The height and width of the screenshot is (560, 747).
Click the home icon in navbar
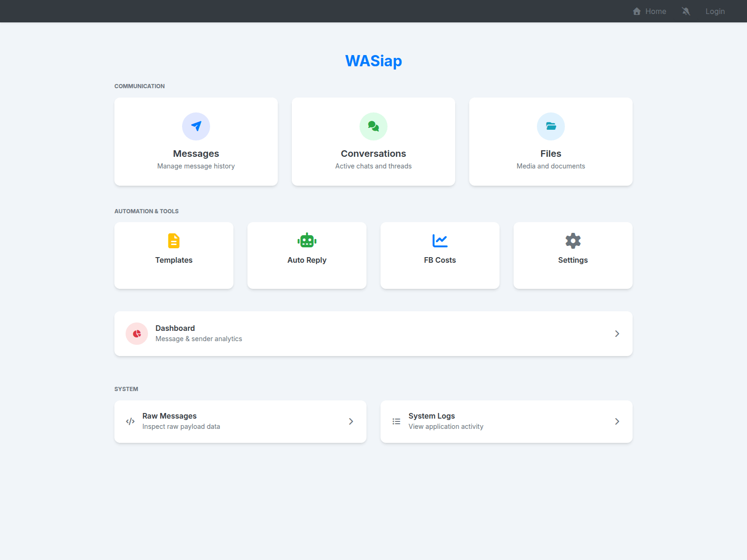[637, 11]
